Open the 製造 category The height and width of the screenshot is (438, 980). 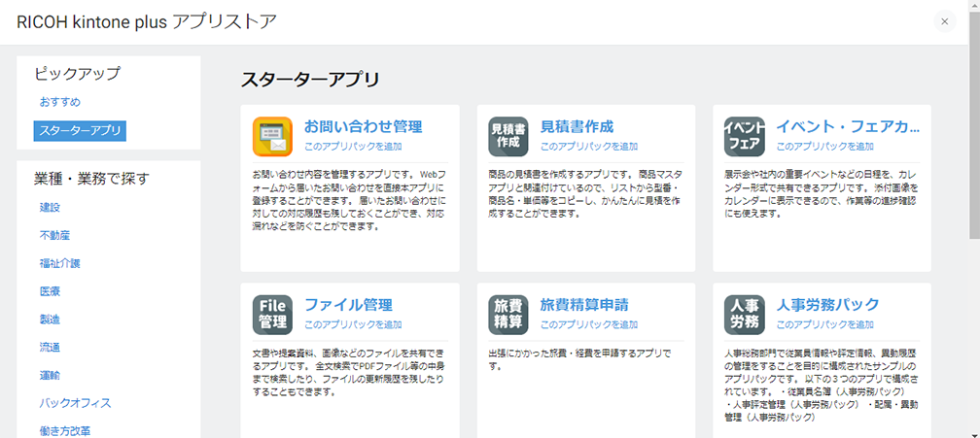50,320
